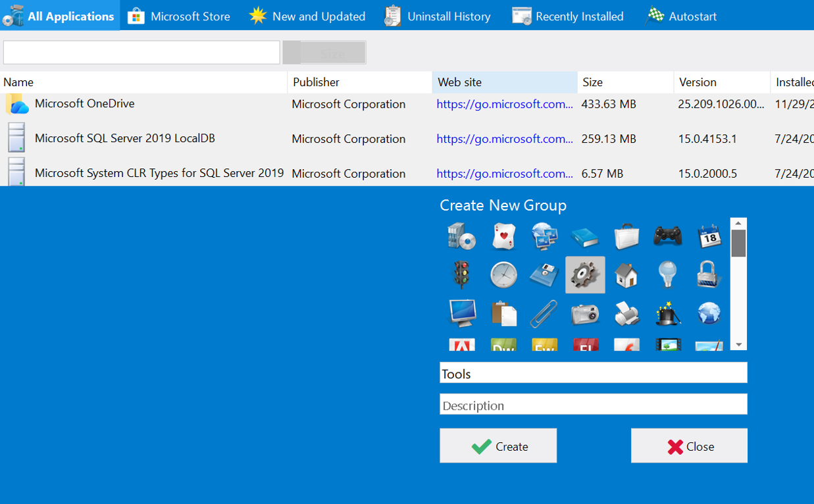The width and height of the screenshot is (814, 504).
Task: Select the calendar icon
Action: (x=709, y=236)
